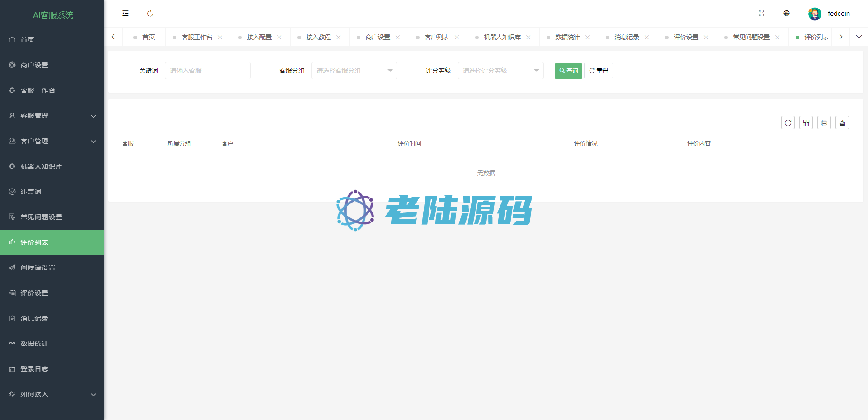Screen dimensions: 868x420
Task: Click the page refresh icon in the header
Action: (x=150, y=14)
